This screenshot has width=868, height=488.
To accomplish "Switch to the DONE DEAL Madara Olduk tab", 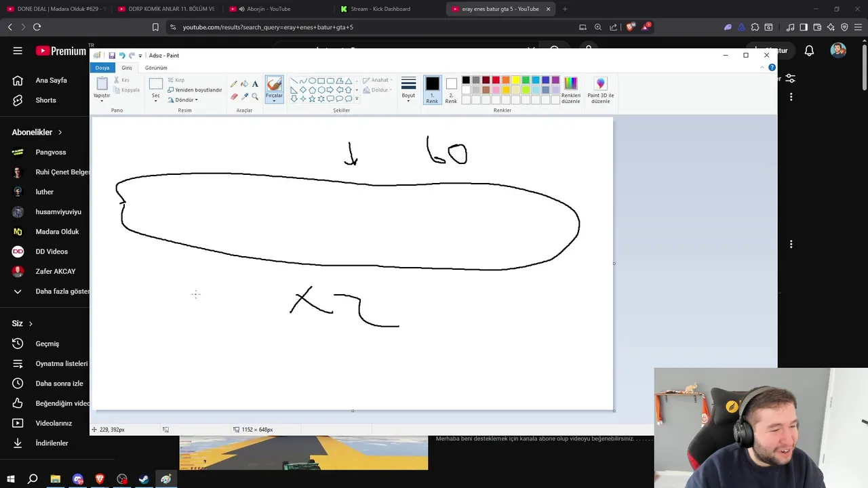I will tap(56, 9).
